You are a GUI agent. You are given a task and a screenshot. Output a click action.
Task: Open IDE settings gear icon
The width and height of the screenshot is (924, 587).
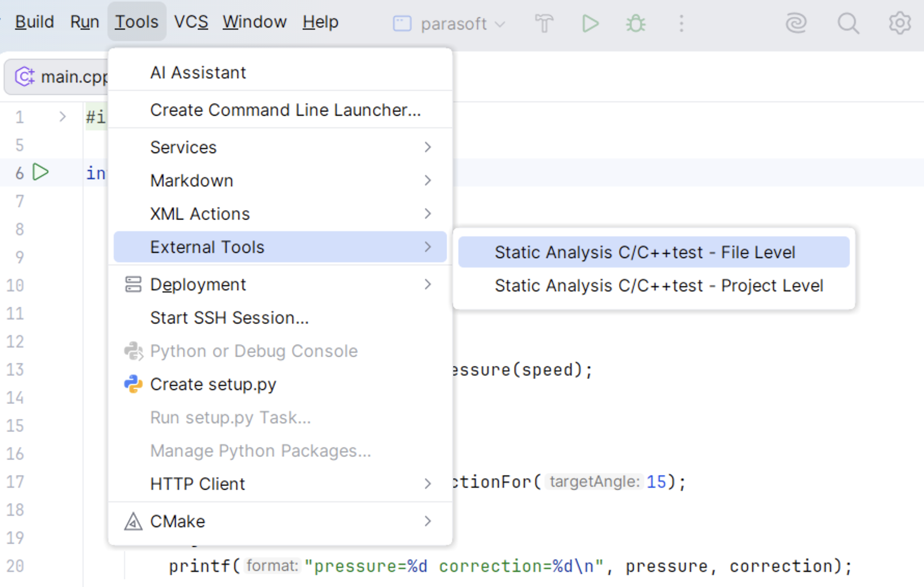pyautogui.click(x=900, y=23)
